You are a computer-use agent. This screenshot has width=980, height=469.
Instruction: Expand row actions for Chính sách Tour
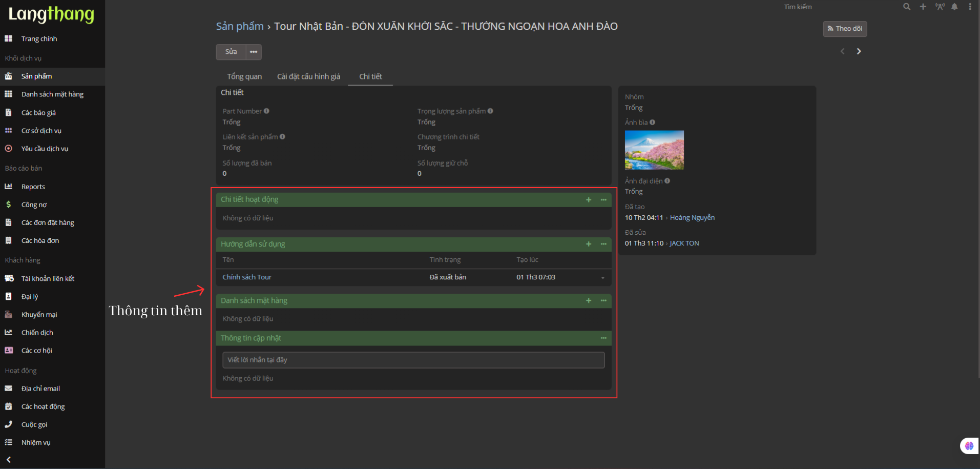pos(602,278)
